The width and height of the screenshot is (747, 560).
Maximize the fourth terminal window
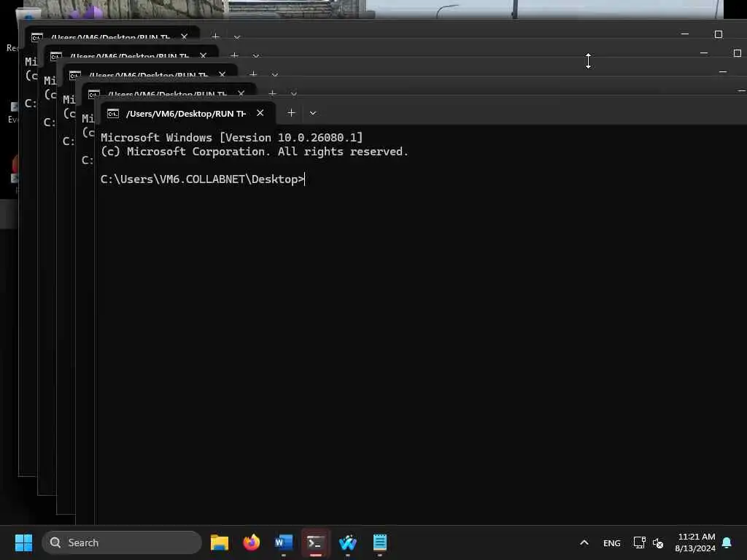[x=738, y=52]
